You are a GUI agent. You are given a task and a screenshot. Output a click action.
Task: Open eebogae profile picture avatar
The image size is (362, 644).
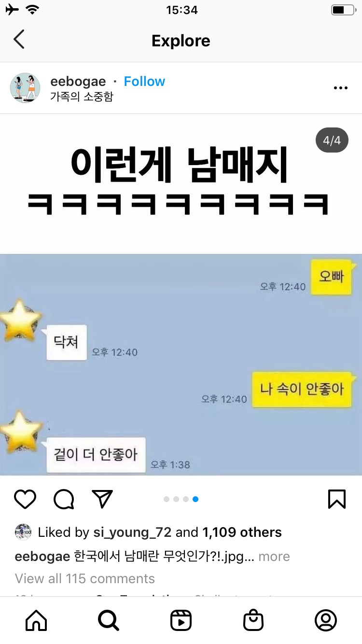pos(25,88)
